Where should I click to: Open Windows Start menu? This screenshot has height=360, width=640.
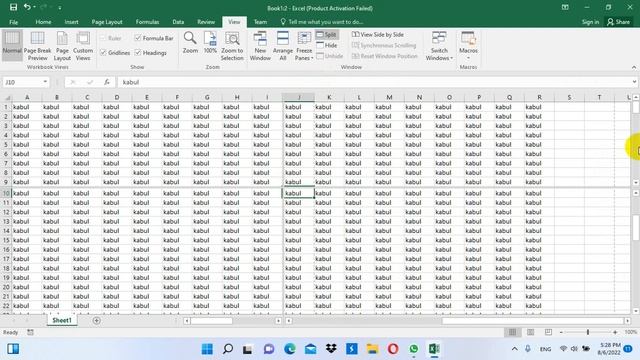coord(207,349)
